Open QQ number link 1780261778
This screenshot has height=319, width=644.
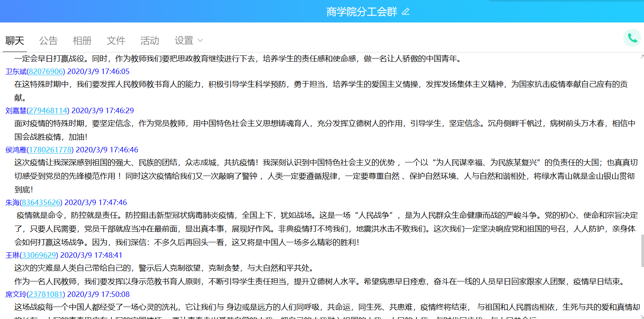point(50,150)
